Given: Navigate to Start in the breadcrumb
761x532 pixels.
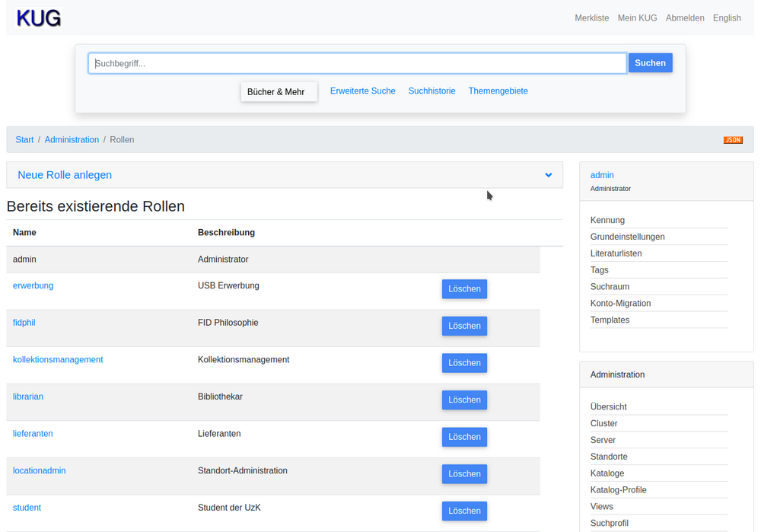Looking at the screenshot, I should pos(24,140).
